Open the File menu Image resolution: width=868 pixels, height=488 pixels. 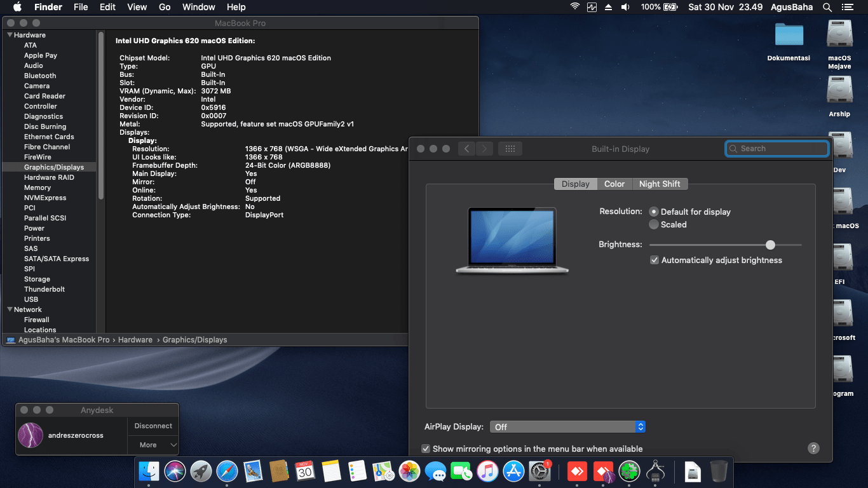[81, 7]
